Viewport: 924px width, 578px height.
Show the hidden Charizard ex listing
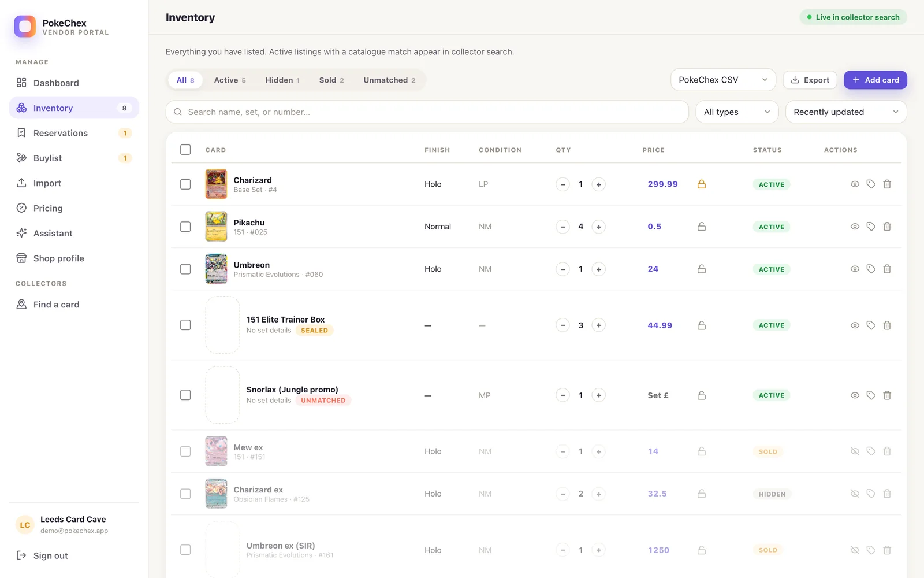[x=855, y=494]
